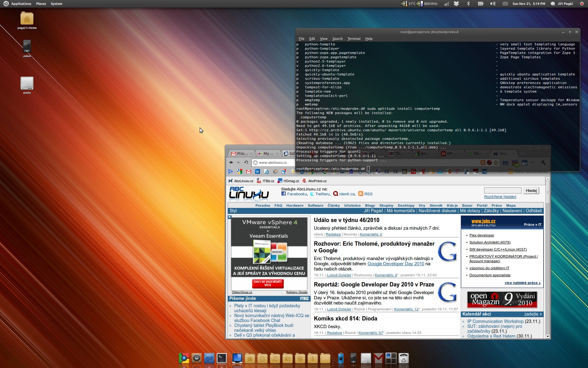Open the Terminal menu in terminal
Viewport: 588px width, 368px height.
tap(354, 39)
